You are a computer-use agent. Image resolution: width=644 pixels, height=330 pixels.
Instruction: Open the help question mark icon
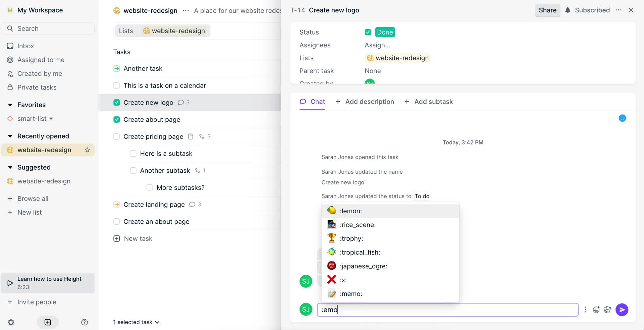point(85,322)
